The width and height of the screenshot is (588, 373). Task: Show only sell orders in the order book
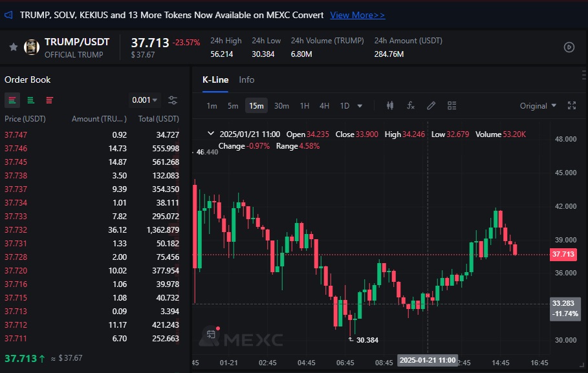[x=50, y=100]
